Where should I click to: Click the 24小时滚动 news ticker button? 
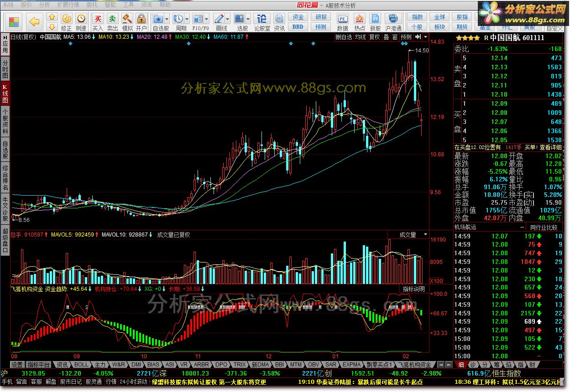[x=134, y=382]
